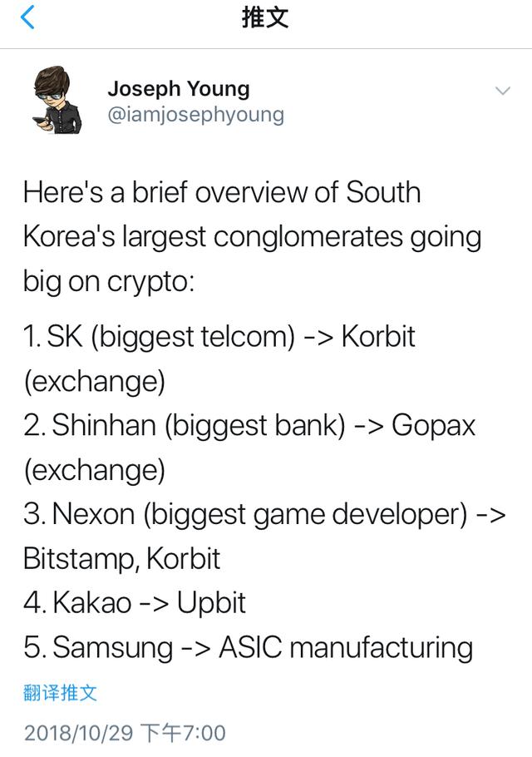Tap the word Upbit in the tweet
Viewport: 532px width, 757px height.
(x=212, y=603)
